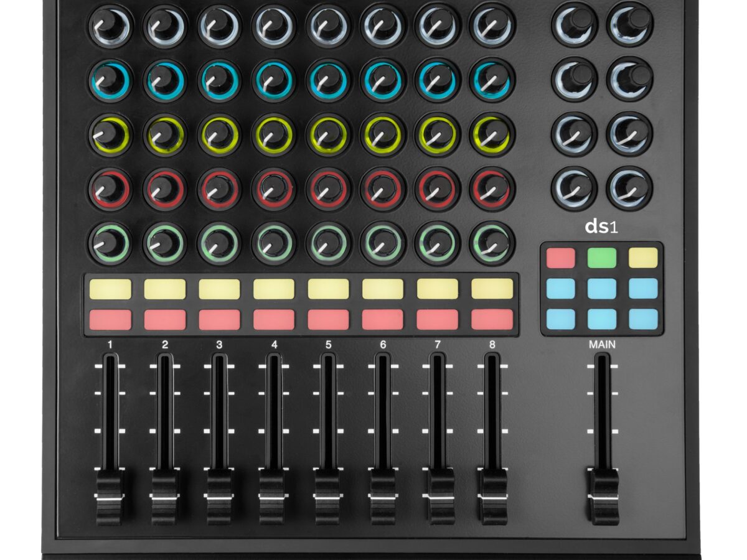Viewport: 747px width, 560px height.
Task: Select channel 6 blue-ring knob
Action: coord(383,80)
